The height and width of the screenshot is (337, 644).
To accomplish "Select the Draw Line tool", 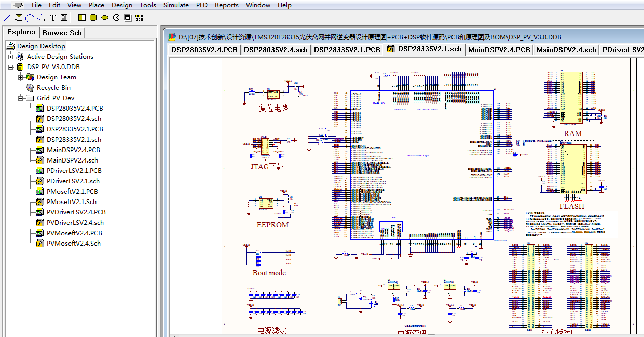I will point(7,17).
